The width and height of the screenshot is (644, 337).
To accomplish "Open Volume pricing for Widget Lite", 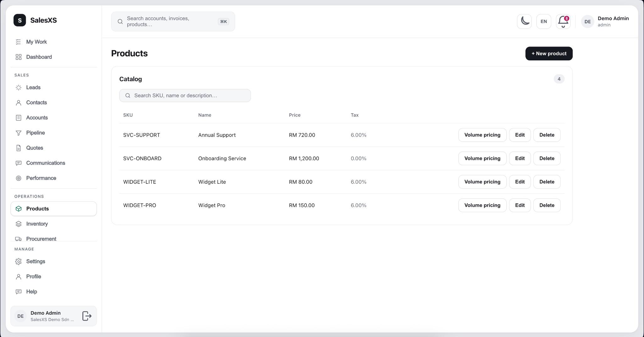I will (x=482, y=182).
